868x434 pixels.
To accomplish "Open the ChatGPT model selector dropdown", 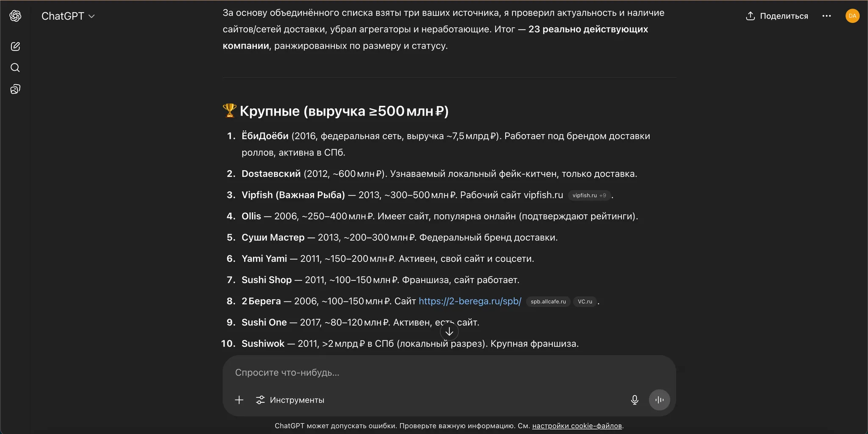I will pyautogui.click(x=68, y=16).
